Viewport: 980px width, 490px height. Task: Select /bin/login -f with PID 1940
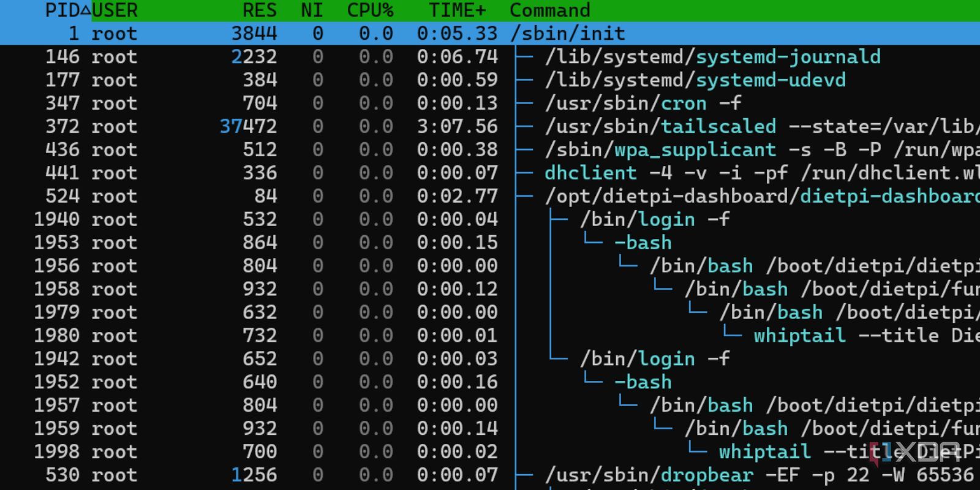[490, 220]
